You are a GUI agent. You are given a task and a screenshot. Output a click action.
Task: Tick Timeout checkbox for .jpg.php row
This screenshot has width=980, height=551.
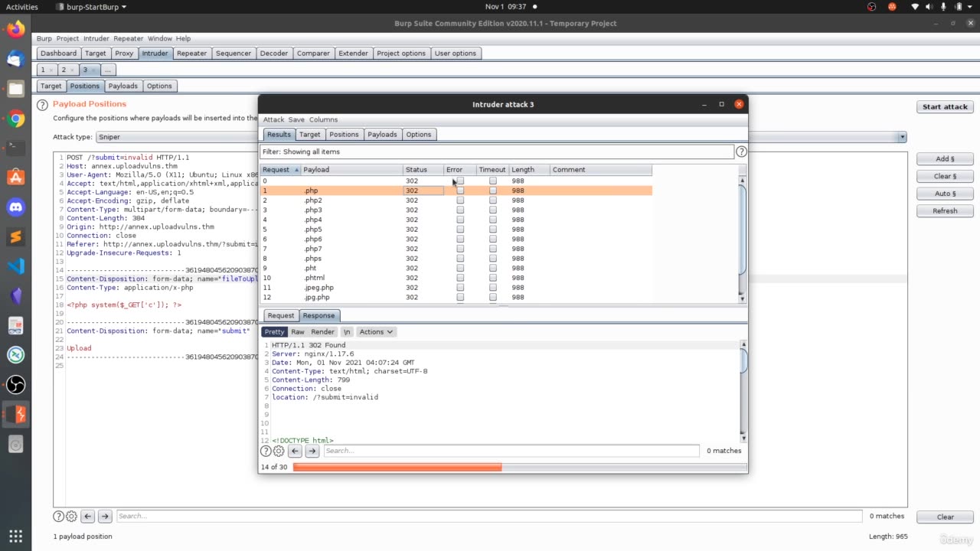(x=492, y=297)
